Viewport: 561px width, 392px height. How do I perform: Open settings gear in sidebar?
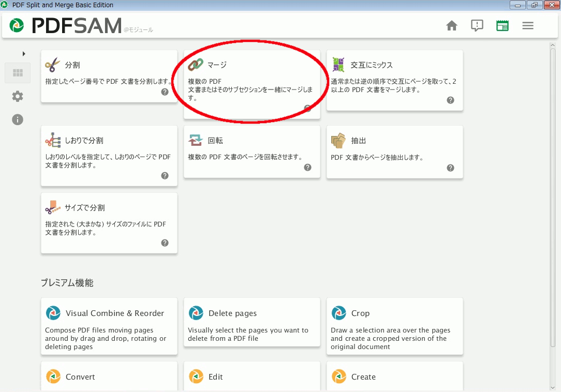tap(18, 96)
